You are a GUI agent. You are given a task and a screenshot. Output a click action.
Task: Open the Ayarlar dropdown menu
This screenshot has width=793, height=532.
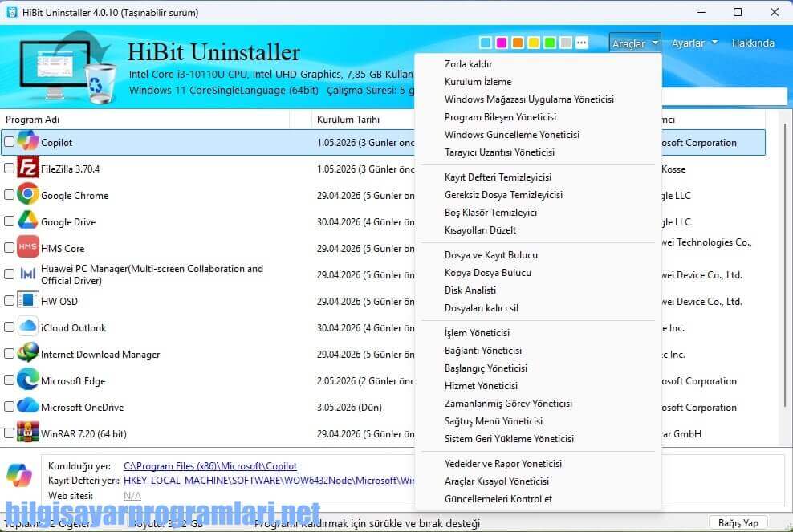[x=694, y=43]
